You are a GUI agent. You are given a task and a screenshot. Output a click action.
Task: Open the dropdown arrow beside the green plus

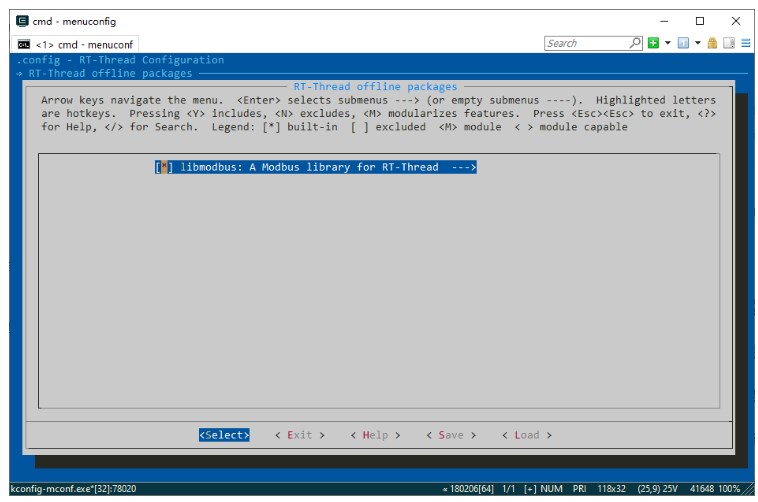click(668, 43)
